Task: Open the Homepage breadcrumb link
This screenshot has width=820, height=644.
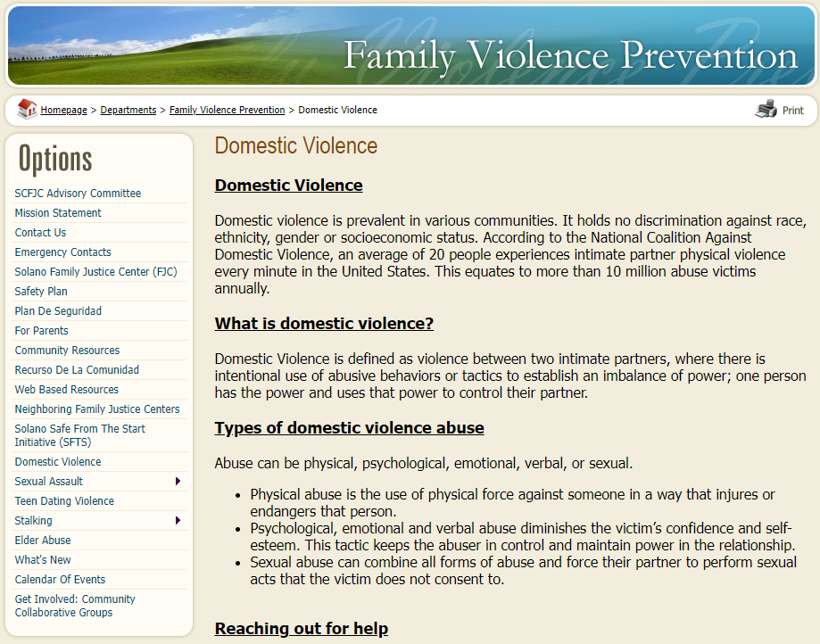Action: (64, 110)
